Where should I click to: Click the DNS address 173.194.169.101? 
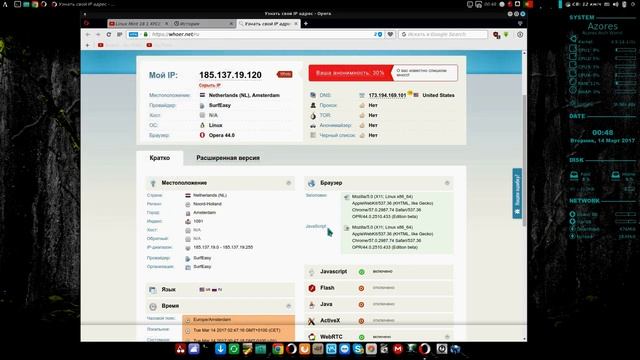tap(387, 95)
